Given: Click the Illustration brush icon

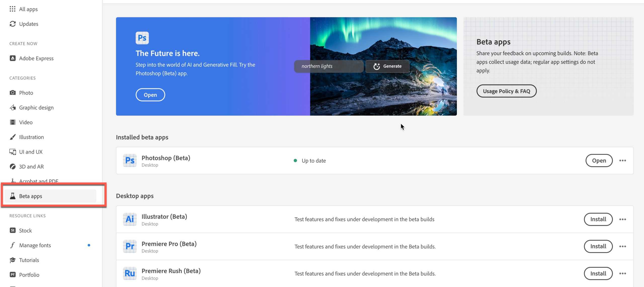Looking at the screenshot, I should pos(13,137).
